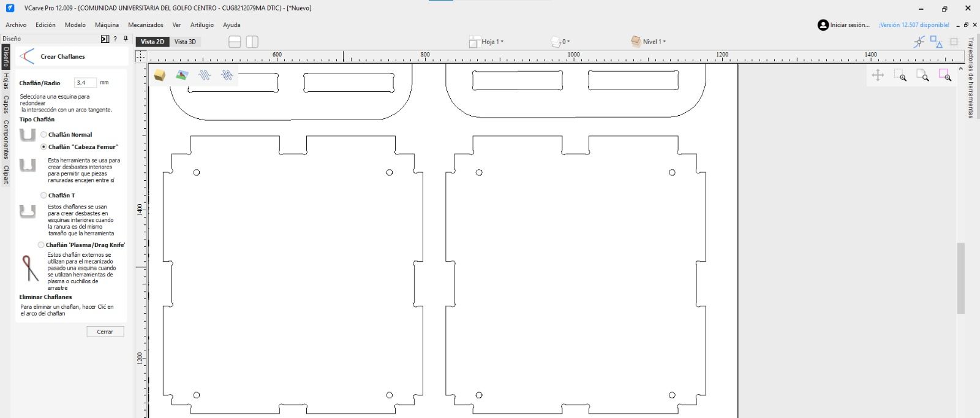Open the Máquina menu

[x=107, y=25]
